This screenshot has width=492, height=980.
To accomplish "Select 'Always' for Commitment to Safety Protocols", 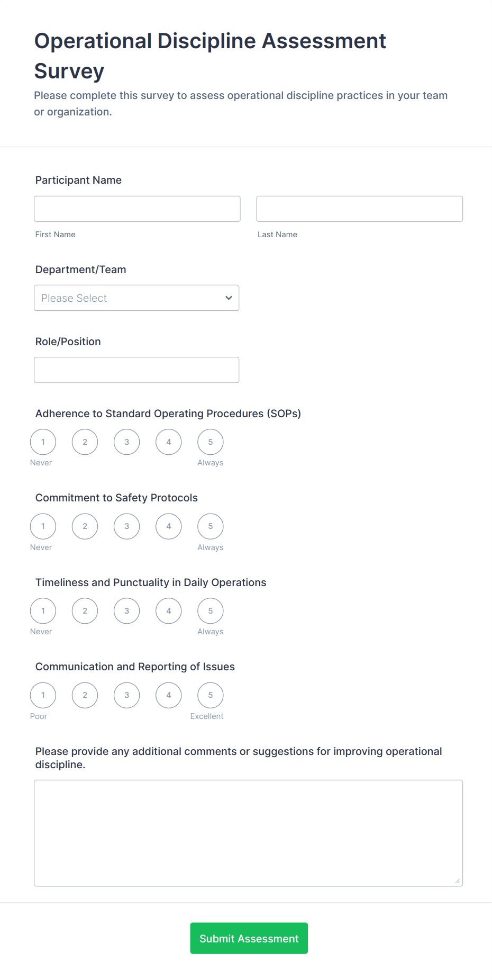I will click(x=210, y=526).
